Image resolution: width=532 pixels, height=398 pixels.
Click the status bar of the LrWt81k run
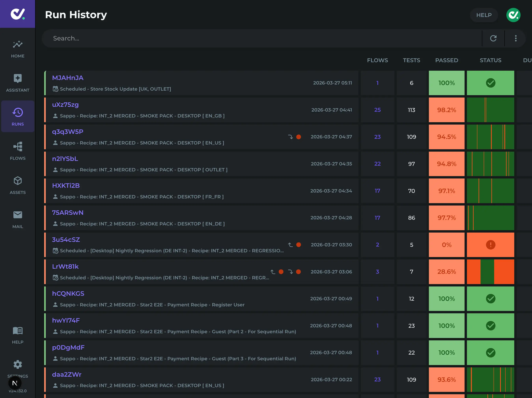click(491, 272)
